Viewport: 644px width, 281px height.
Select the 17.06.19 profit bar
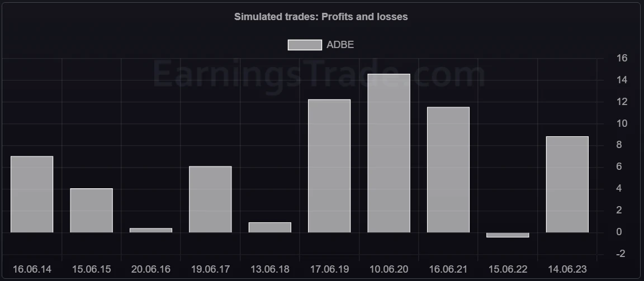pos(329,165)
